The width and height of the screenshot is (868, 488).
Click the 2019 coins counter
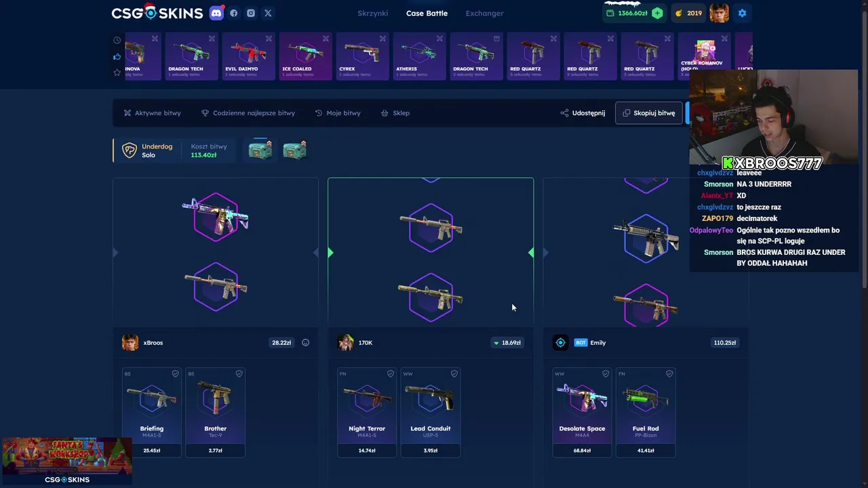point(688,13)
